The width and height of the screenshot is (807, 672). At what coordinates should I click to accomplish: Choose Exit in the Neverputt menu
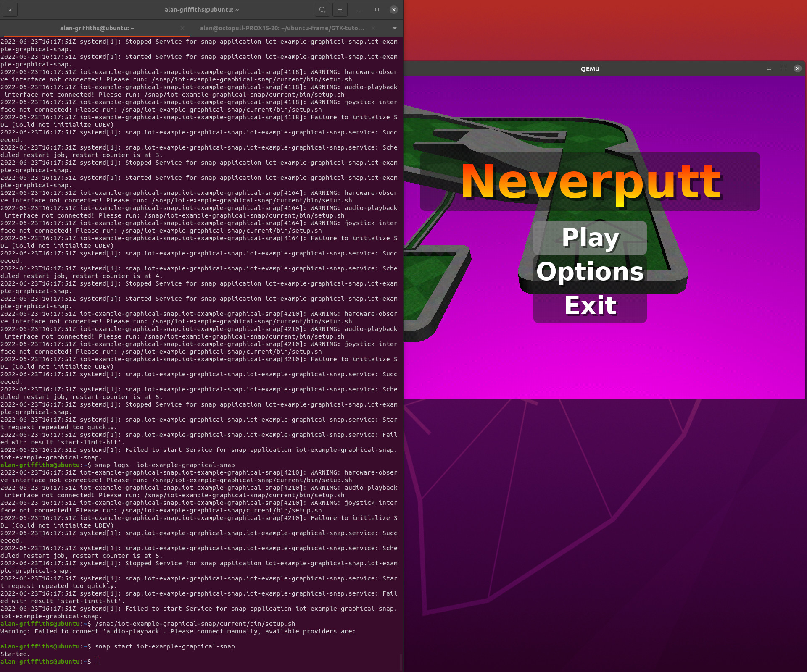pyautogui.click(x=590, y=306)
